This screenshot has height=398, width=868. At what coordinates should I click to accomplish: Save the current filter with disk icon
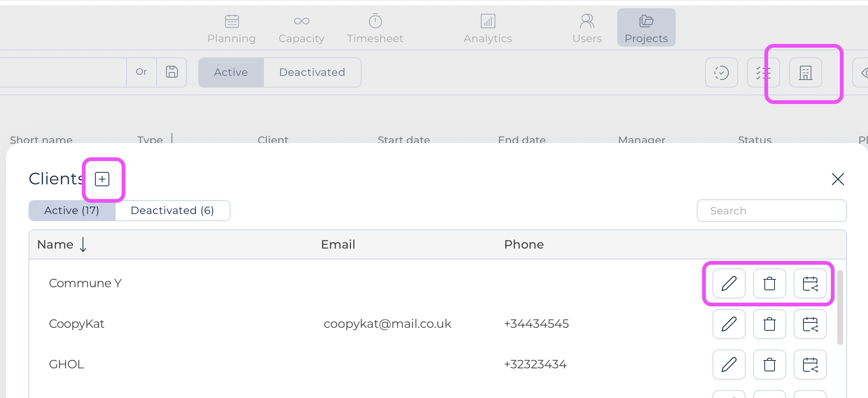[172, 72]
